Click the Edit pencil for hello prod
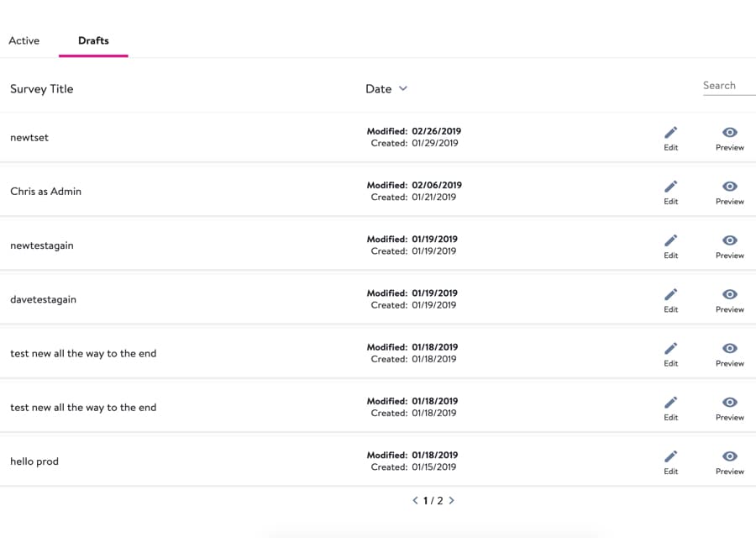Screen dimensions: 756x538 670,456
